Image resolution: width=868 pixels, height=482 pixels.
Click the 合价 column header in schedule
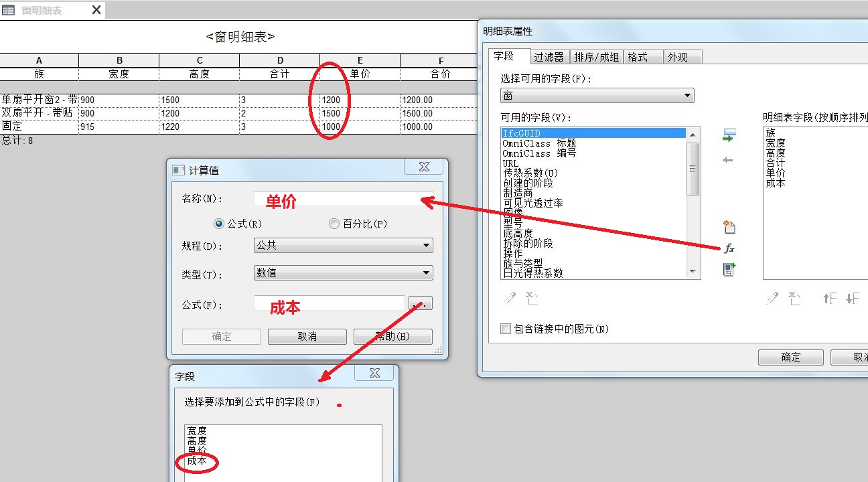pos(440,74)
